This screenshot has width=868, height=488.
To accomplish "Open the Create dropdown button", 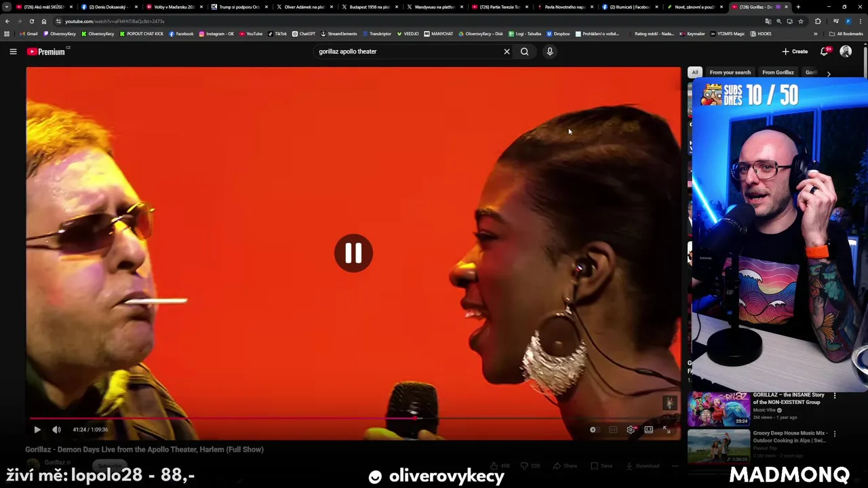I will click(x=795, y=52).
